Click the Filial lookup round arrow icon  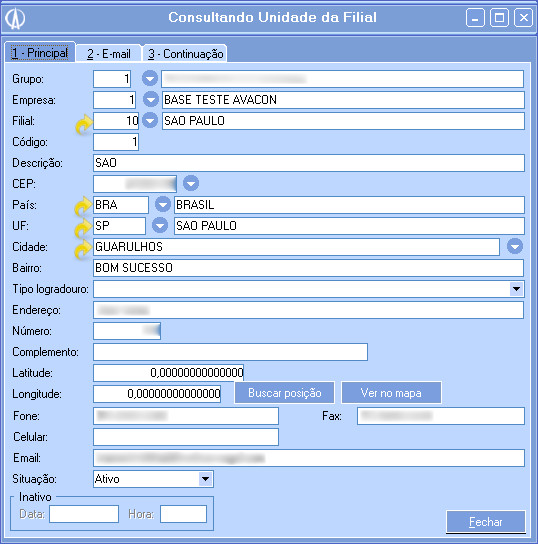pyautogui.click(x=150, y=120)
